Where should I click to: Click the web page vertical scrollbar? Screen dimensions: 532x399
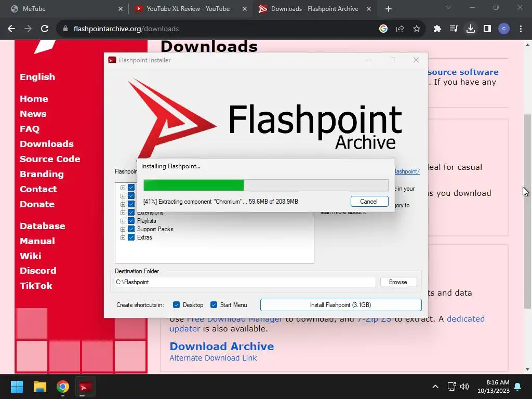(x=527, y=211)
